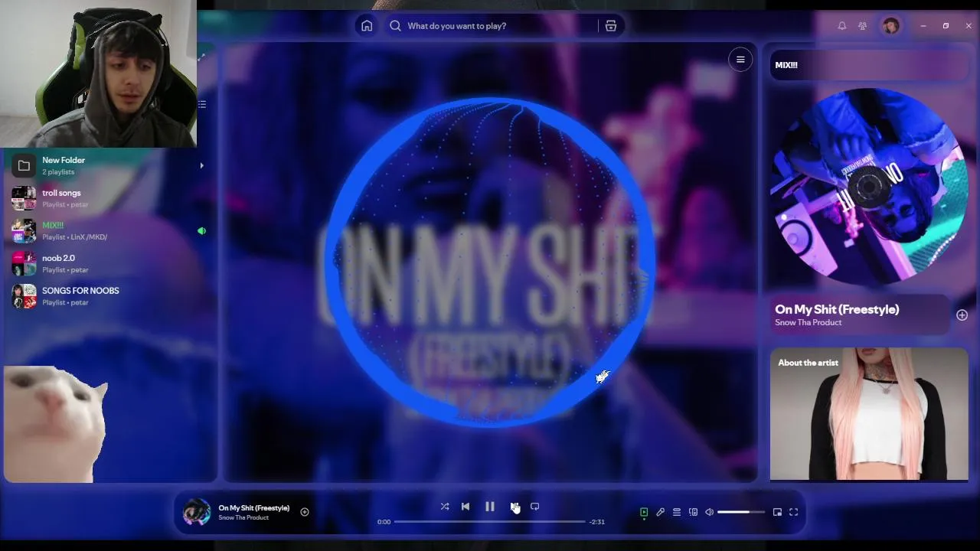Open the mini player
Screen dimensions: 980x551
point(777,512)
